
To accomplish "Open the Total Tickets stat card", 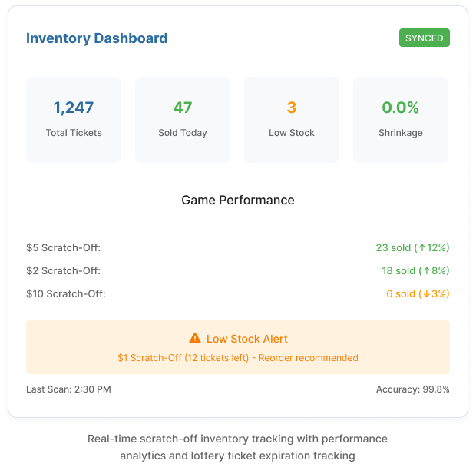I will 74,120.
